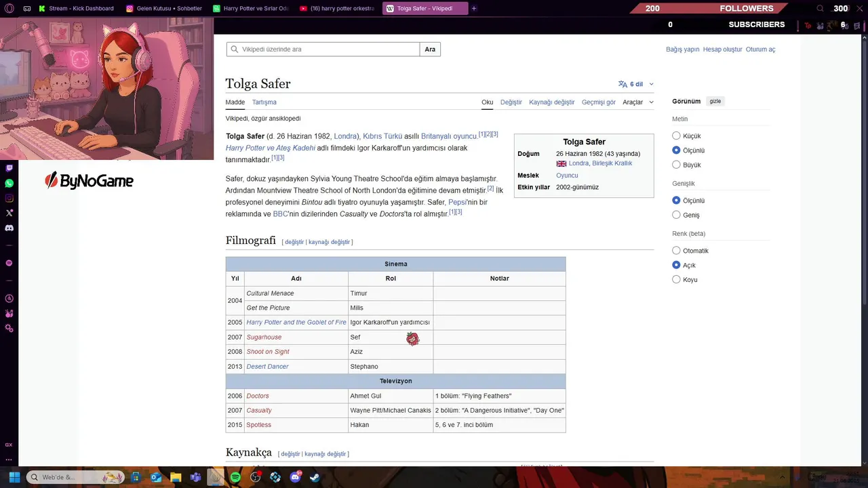868x488 pixels.
Task: Open X (Twitter) in the Opera sidebar
Action: point(9,213)
